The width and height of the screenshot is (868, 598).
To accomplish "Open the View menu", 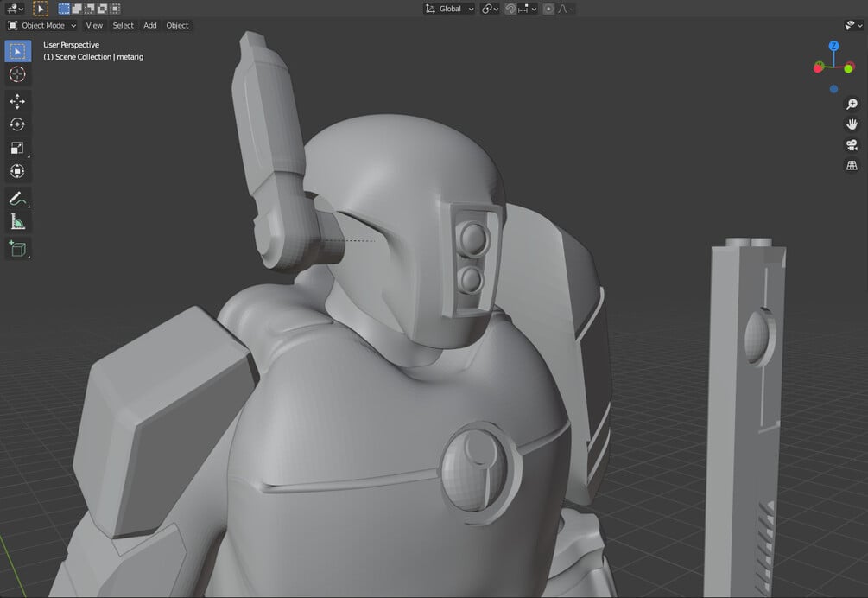I will pos(94,25).
